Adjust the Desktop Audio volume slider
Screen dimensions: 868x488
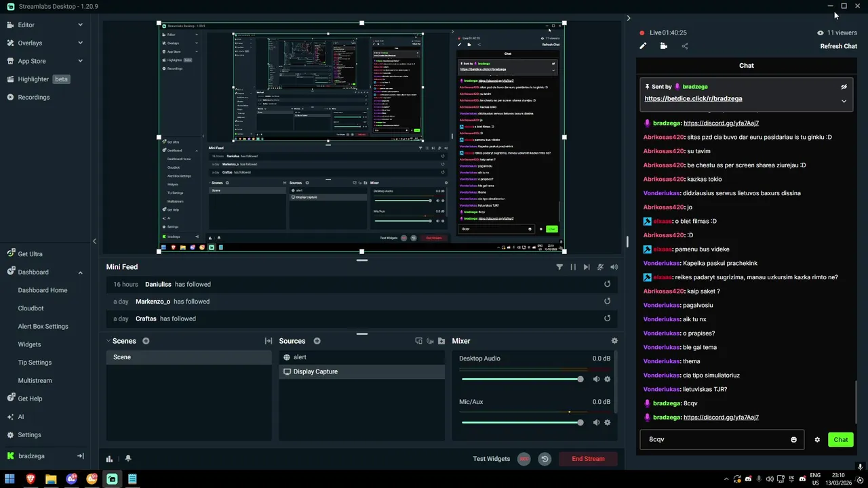pos(521,380)
